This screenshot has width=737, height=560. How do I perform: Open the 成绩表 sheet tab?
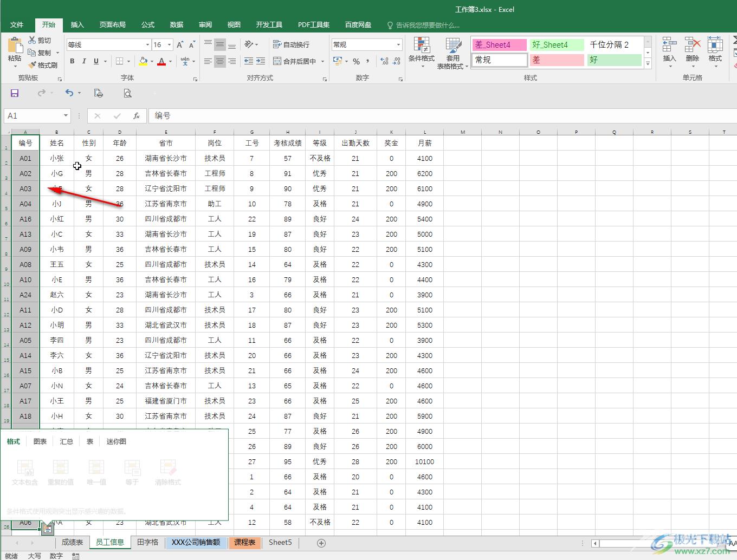(x=72, y=542)
